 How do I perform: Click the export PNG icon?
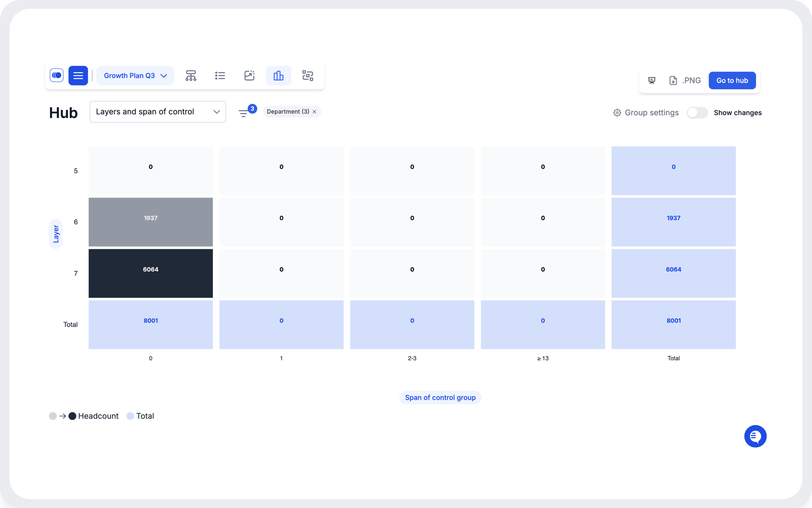676,80
